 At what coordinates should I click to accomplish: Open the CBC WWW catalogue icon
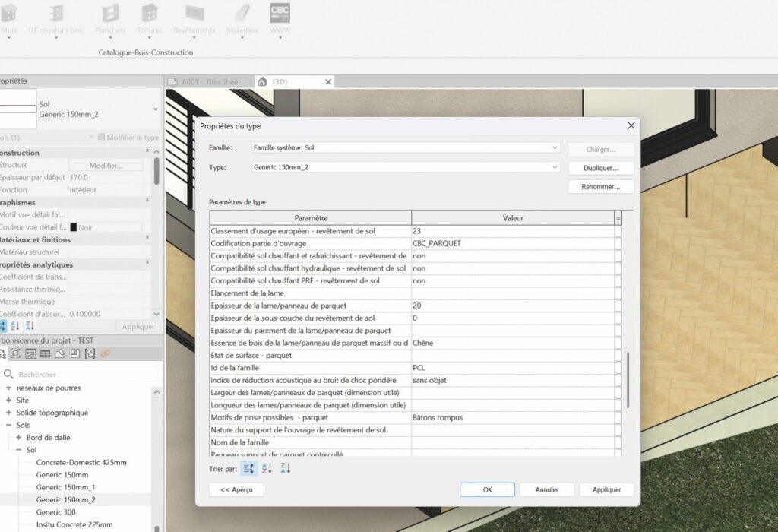pos(280,14)
